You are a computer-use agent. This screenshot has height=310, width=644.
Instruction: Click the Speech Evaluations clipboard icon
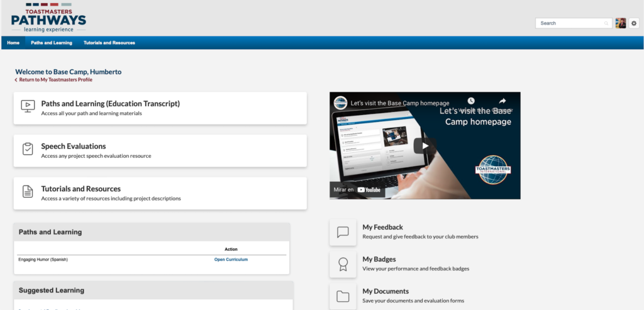28,149
